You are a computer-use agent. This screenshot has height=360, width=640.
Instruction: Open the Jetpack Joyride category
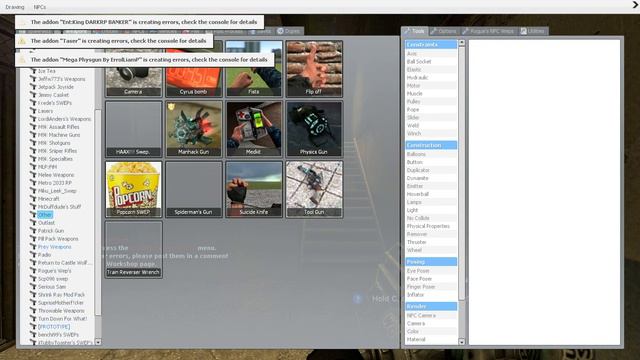click(x=56, y=87)
